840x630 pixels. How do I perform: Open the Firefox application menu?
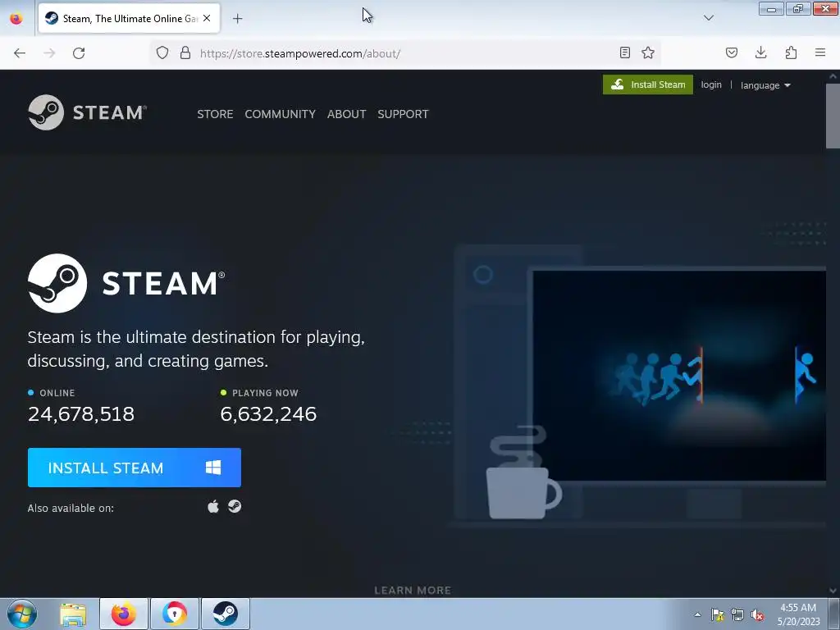820,52
